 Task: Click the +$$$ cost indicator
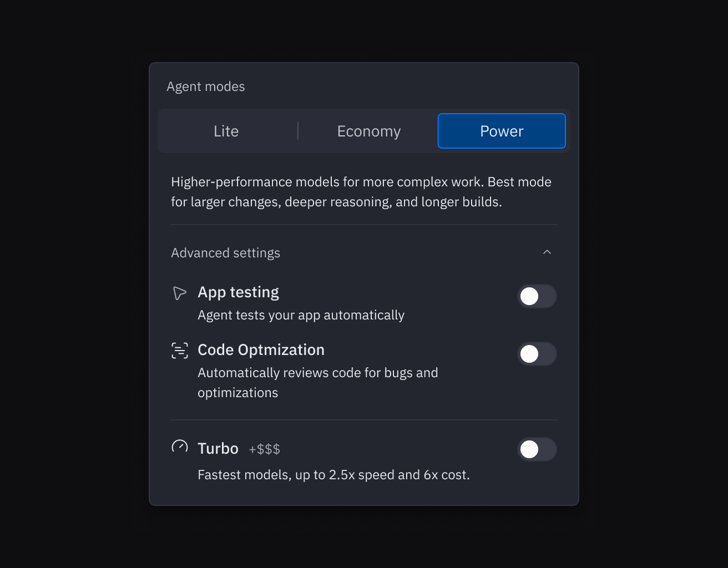265,449
